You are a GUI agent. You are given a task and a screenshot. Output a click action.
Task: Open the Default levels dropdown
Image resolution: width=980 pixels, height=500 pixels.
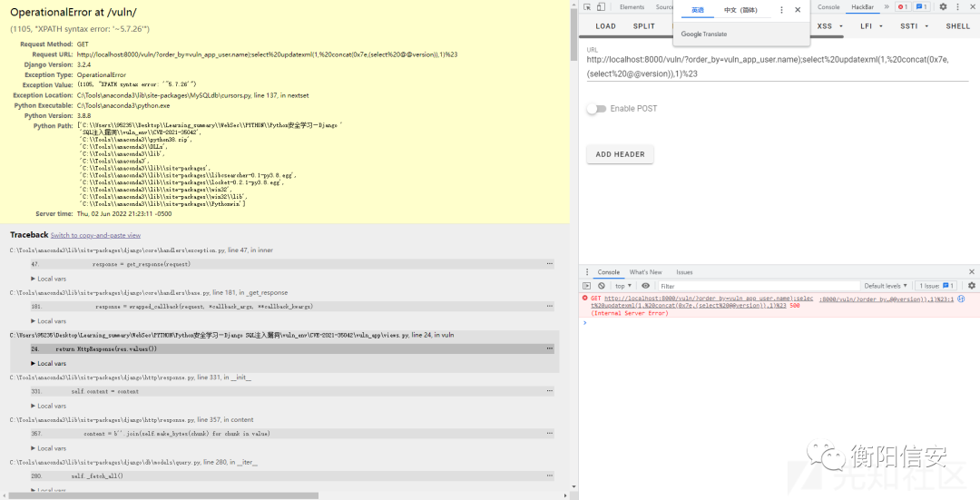pyautogui.click(x=885, y=286)
